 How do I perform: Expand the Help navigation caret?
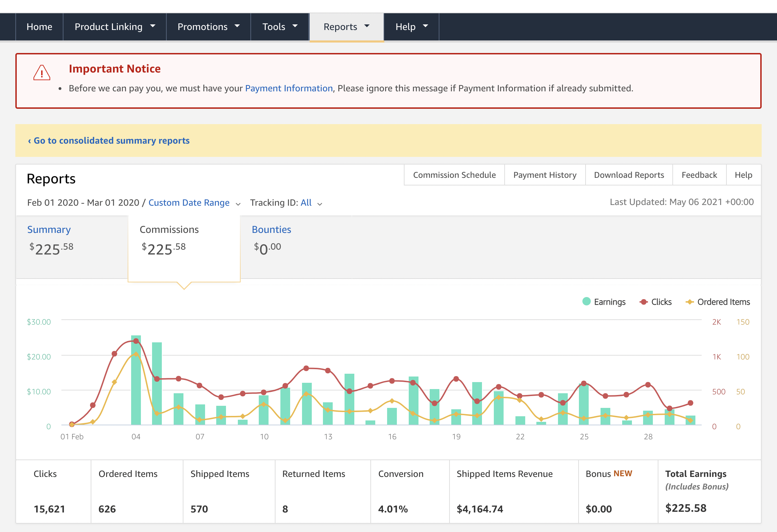click(425, 26)
